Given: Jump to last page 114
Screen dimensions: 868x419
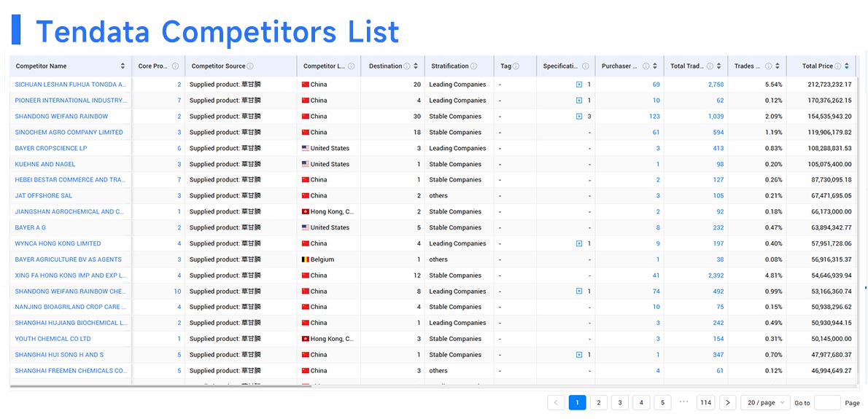Looking at the screenshot, I should pyautogui.click(x=705, y=402).
